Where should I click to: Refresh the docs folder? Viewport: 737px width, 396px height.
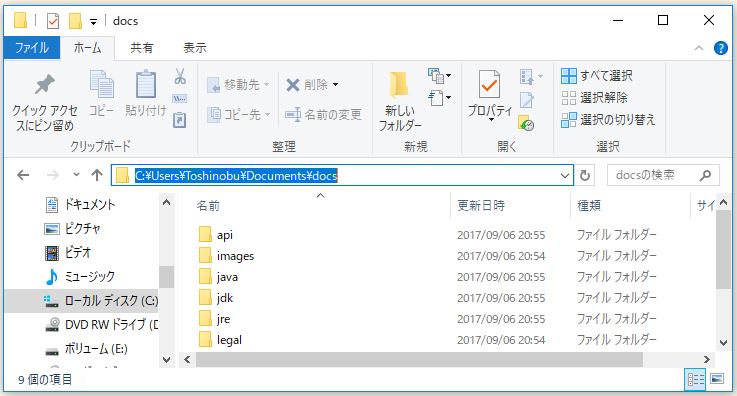click(585, 176)
